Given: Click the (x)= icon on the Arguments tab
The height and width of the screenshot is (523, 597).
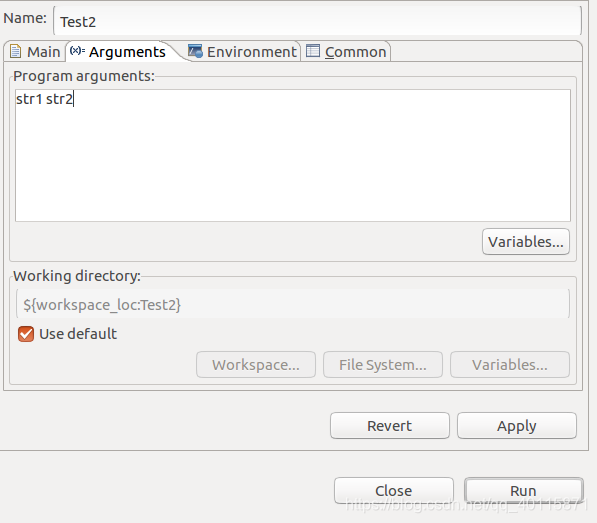Looking at the screenshot, I should [x=77, y=51].
